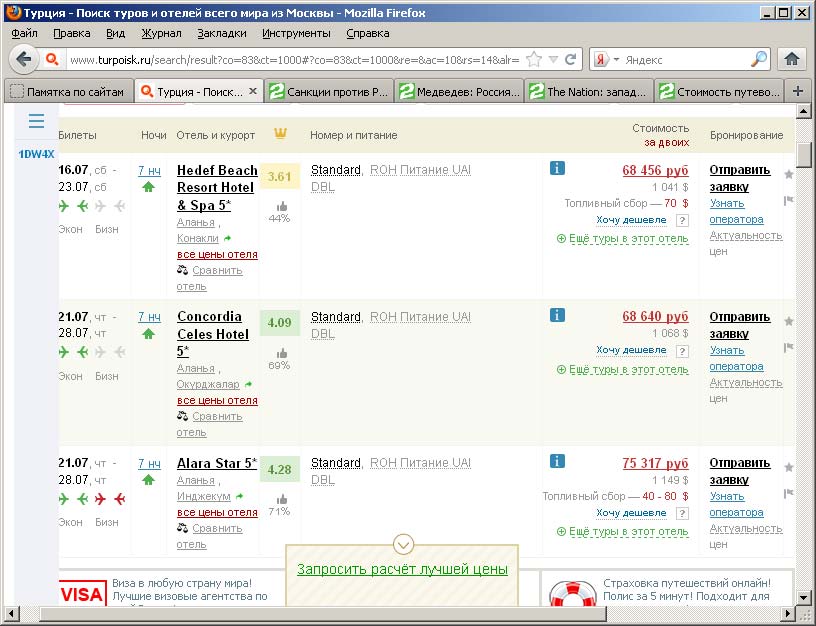The image size is (816, 626).
Task: Click Сравнить отель under Hedef Beach
Action: tap(210, 278)
